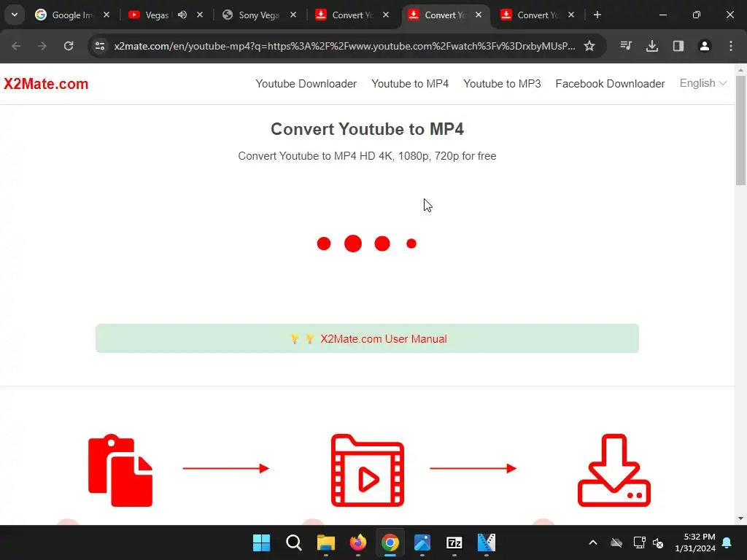This screenshot has width=747, height=560.
Task: Click the copy-paste clipboard step icon
Action: pyautogui.click(x=120, y=470)
